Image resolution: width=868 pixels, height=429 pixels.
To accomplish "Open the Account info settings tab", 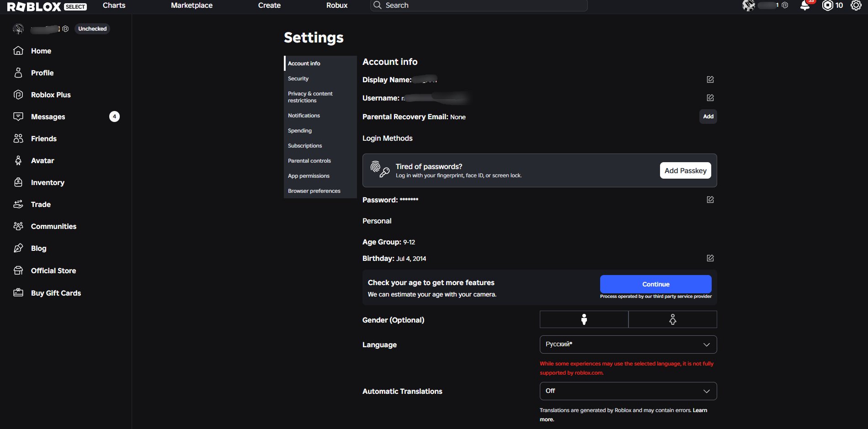I will (320, 64).
